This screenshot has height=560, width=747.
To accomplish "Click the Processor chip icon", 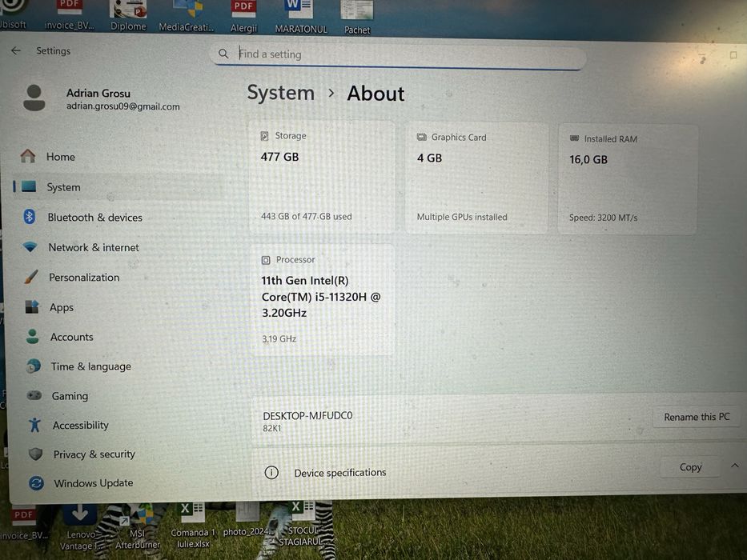I will point(266,260).
